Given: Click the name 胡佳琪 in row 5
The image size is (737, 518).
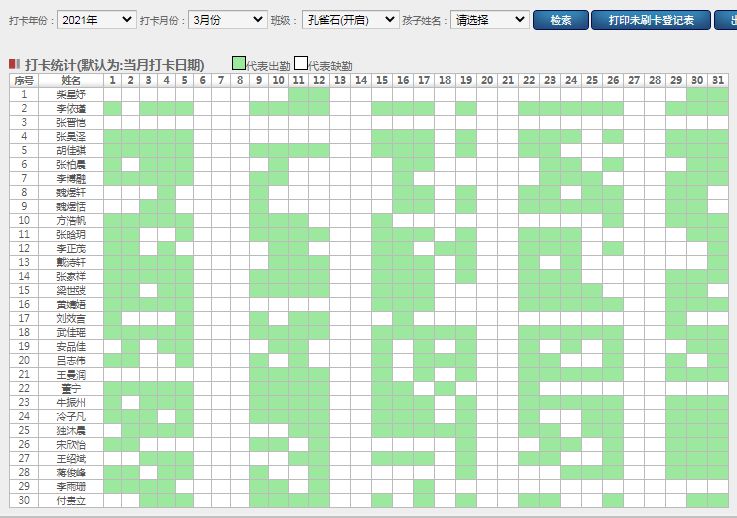Looking at the screenshot, I should 71,151.
